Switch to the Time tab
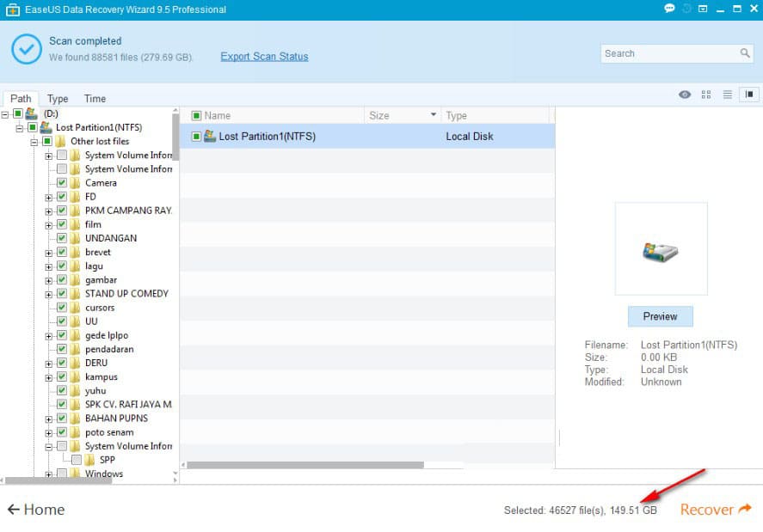This screenshot has width=763, height=532. 95,99
